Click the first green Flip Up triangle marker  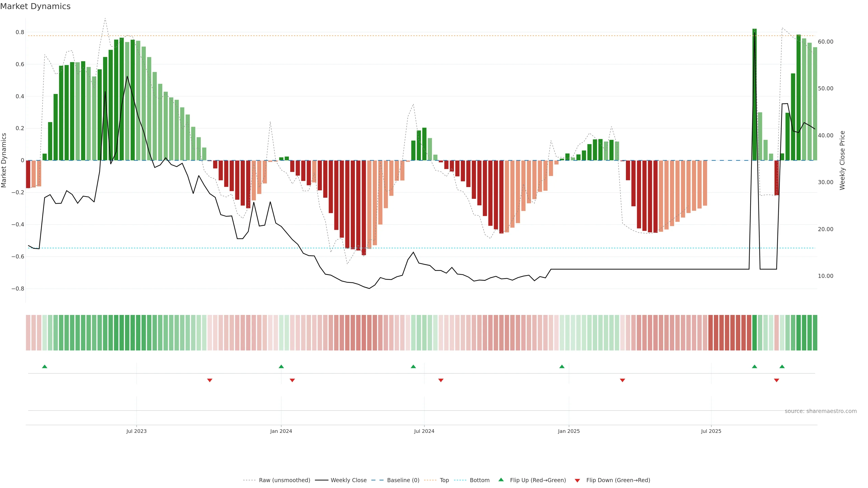[x=45, y=366]
